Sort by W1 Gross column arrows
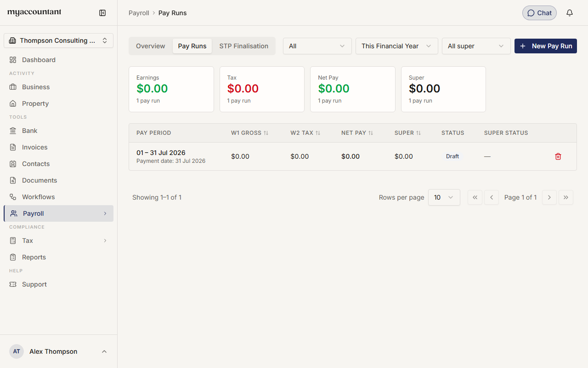 point(266,133)
